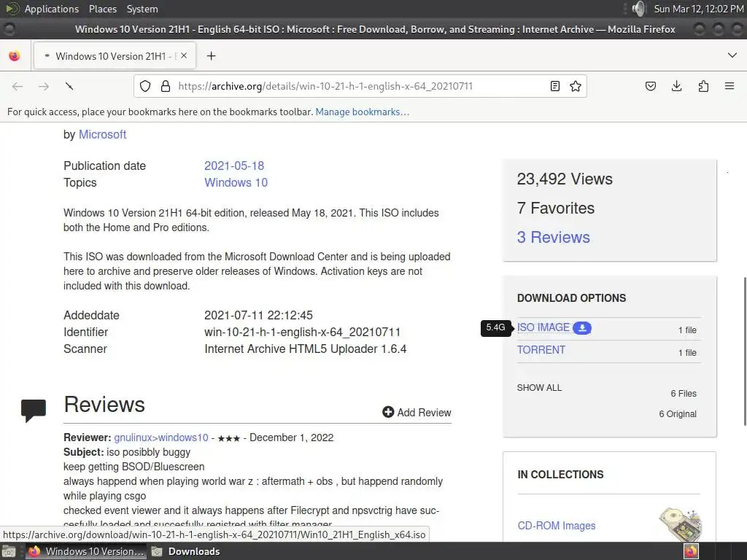Click the Reviews section heading
The width and height of the screenshot is (747, 560).
point(104,404)
